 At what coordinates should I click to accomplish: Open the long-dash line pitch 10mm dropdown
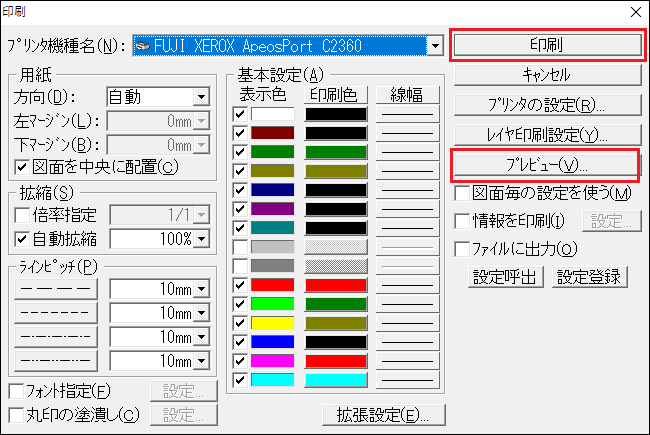(201, 289)
